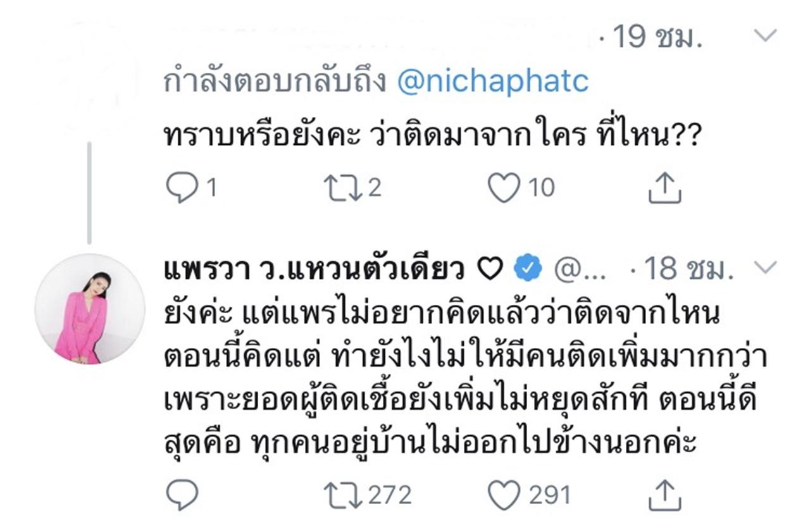Like the tweet showing 291 likes
The image size is (810, 532).
(x=504, y=495)
